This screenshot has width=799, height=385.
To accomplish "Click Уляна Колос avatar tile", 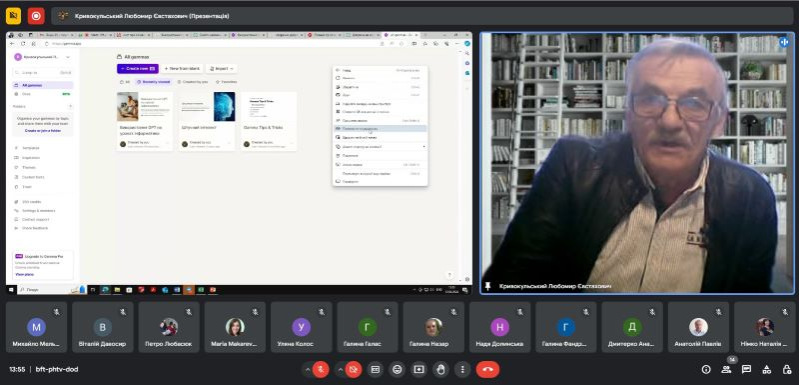I will click(301, 327).
